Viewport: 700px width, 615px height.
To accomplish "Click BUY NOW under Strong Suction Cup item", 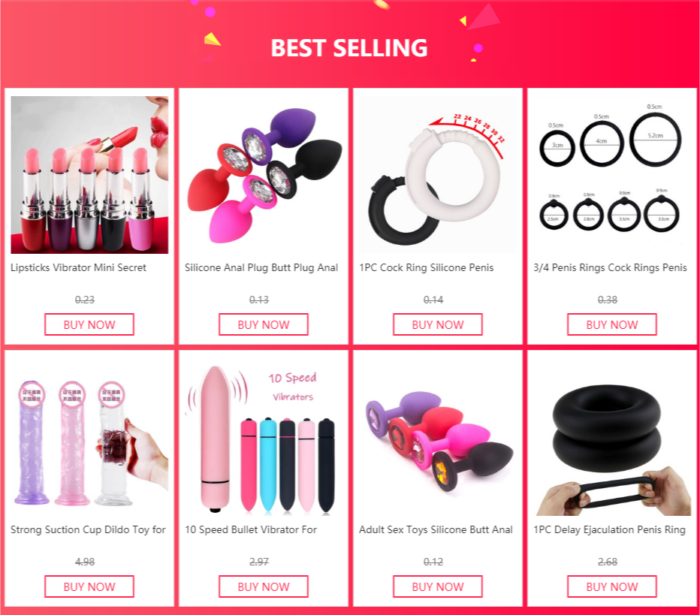I will [89, 586].
